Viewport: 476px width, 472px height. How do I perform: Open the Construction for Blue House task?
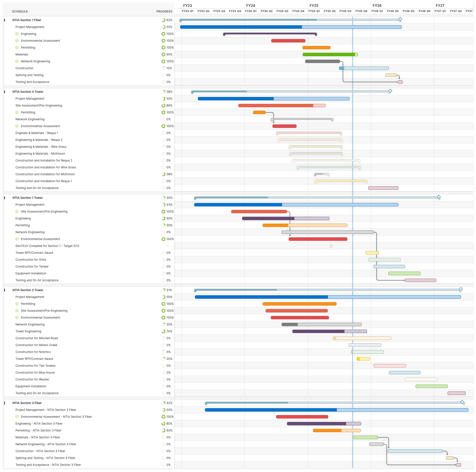[35, 373]
